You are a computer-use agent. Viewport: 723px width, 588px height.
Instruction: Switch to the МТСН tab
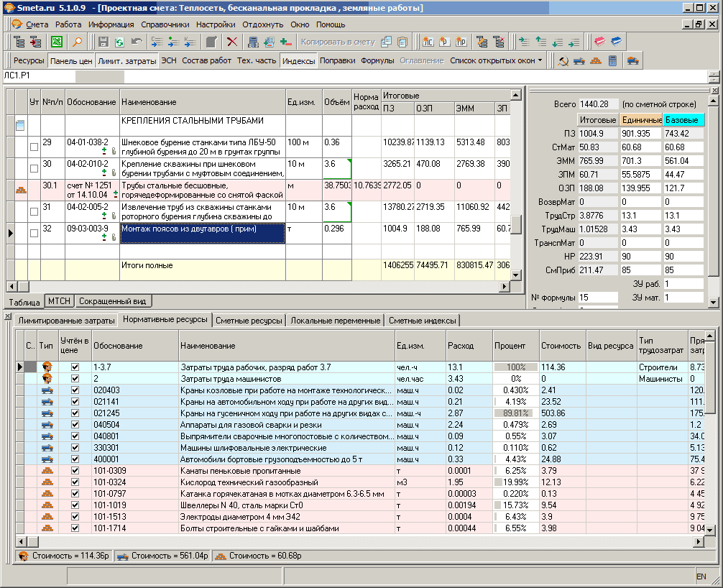(x=60, y=301)
